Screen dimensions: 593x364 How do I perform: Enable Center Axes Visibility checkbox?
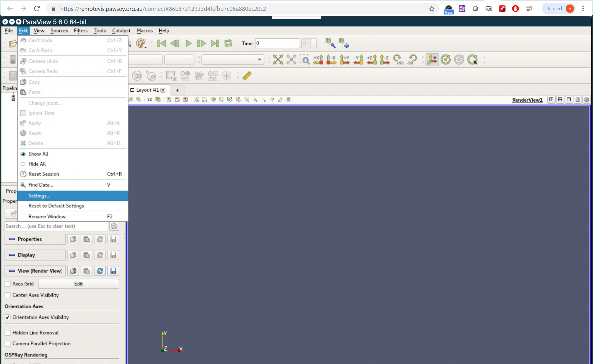click(x=8, y=295)
